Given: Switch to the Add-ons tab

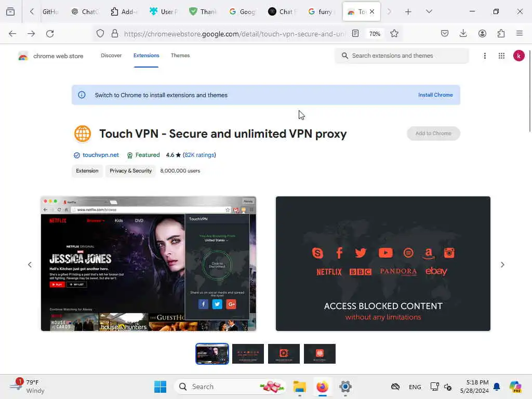Looking at the screenshot, I should tap(124, 12).
